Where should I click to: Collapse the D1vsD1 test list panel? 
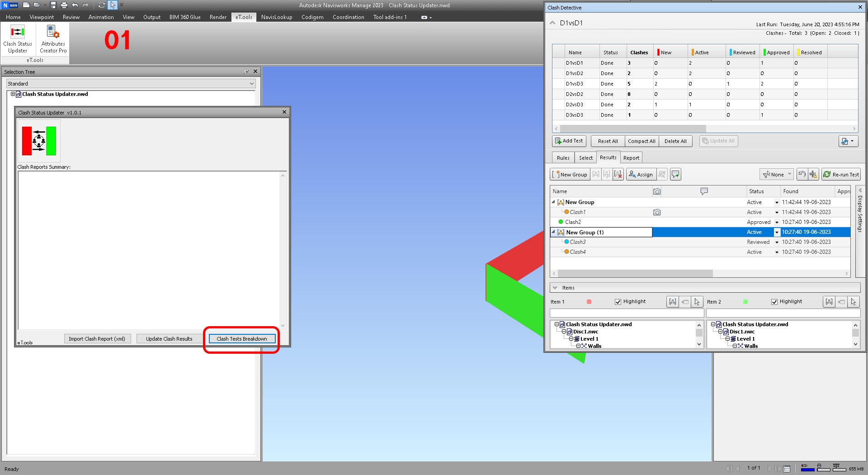pos(552,23)
